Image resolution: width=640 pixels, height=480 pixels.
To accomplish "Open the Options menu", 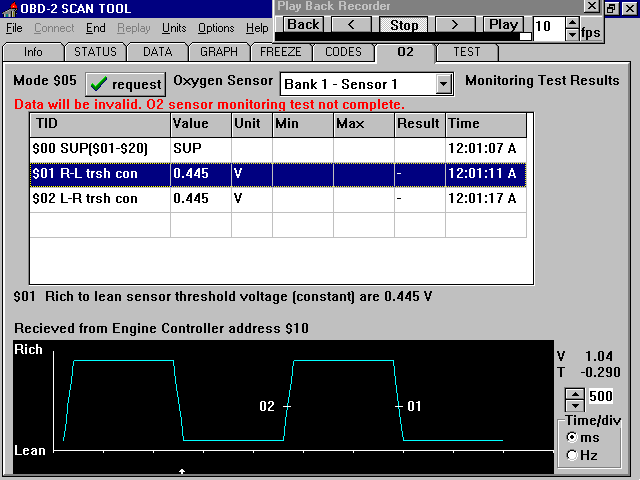I will tap(217, 28).
